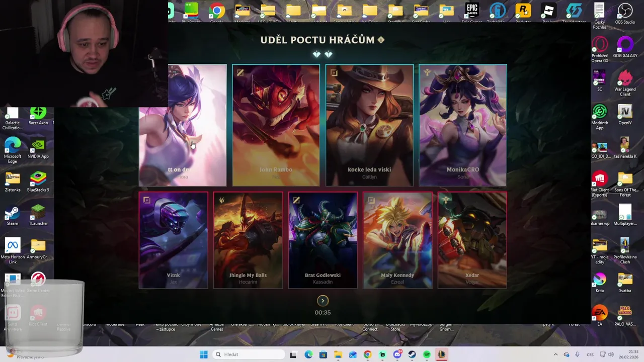Launch OpenIV desktop shortcut
Viewport: 644px width, 362px height.
[x=625, y=115]
